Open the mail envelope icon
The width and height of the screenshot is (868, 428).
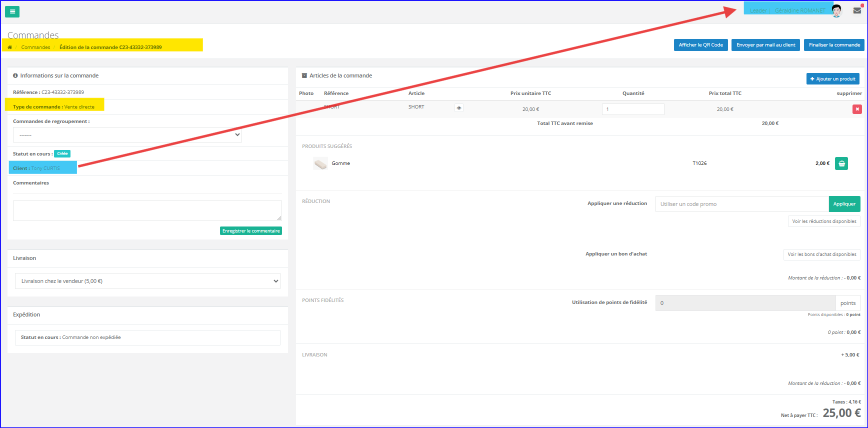857,10
